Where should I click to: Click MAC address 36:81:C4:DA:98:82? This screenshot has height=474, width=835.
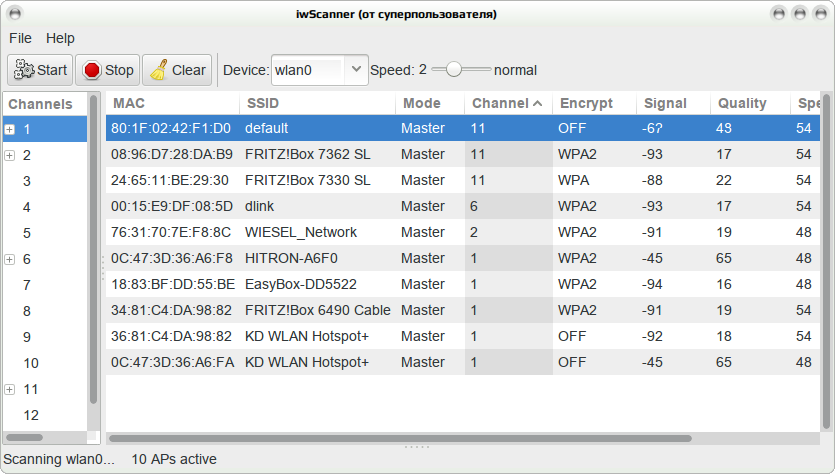[171, 337]
